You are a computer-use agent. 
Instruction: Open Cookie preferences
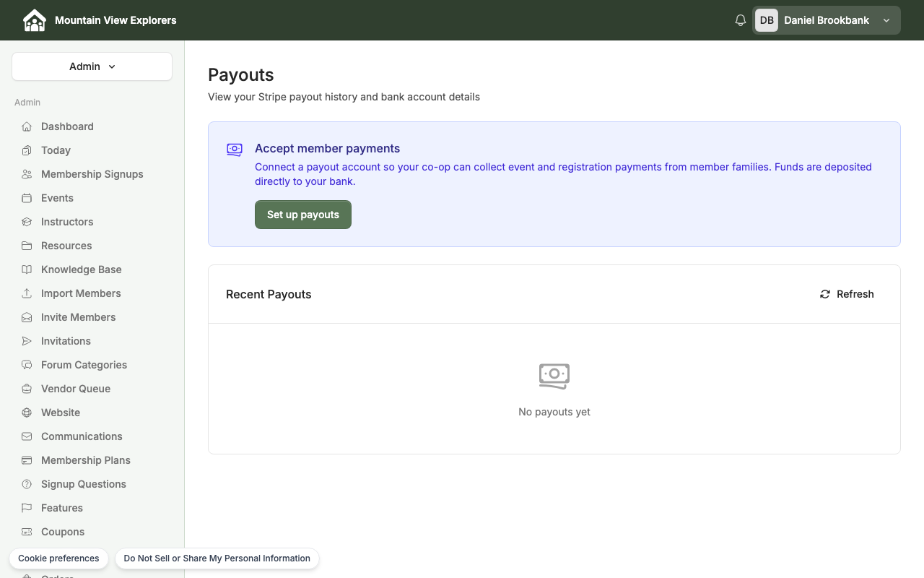pyautogui.click(x=58, y=558)
